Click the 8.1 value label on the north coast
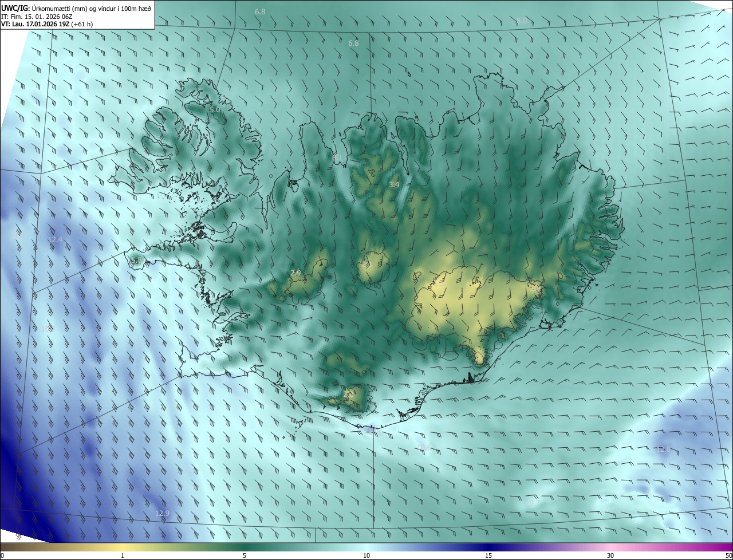This screenshot has width=733, height=560. tap(338, 157)
